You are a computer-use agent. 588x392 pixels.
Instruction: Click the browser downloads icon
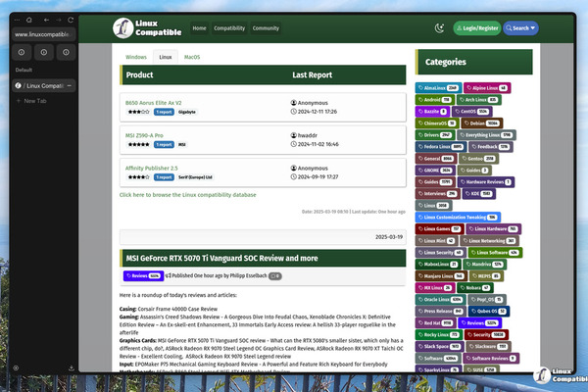70,367
